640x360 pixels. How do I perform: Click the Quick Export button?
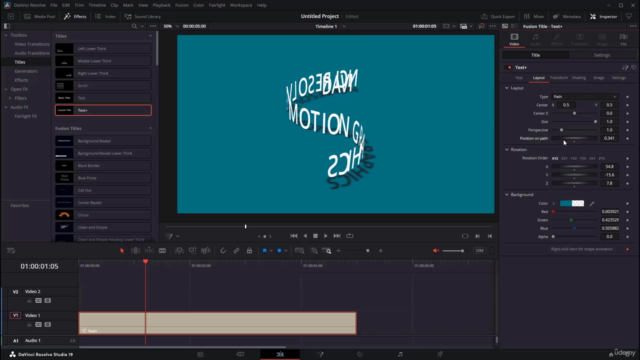[x=498, y=16]
